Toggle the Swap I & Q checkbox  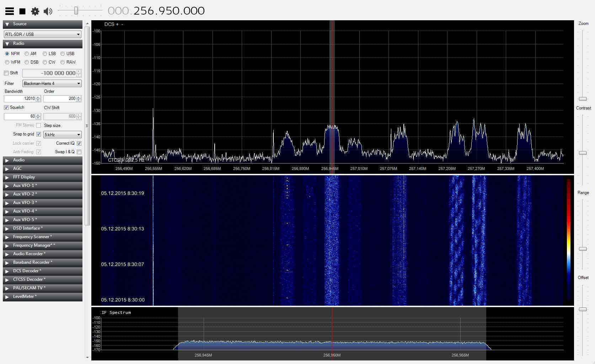(x=79, y=152)
